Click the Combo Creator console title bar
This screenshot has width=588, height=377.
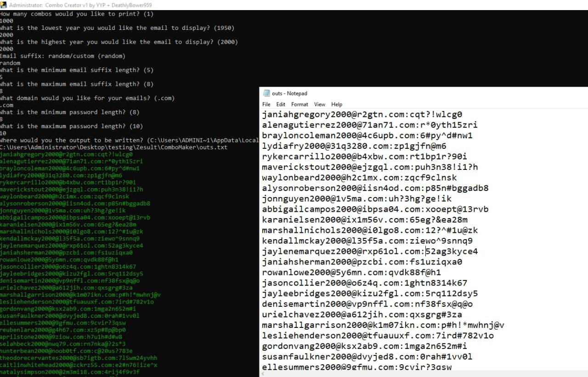click(294, 5)
